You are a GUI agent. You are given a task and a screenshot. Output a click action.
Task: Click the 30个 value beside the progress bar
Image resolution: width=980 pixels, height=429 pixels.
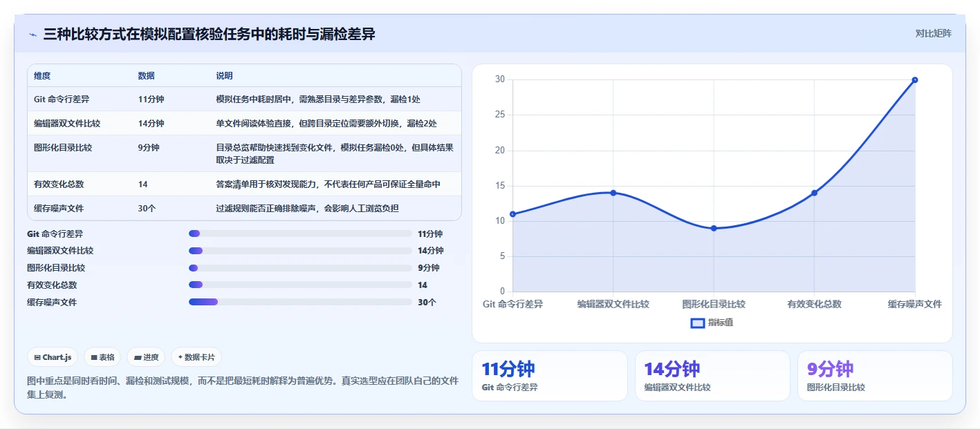(427, 302)
